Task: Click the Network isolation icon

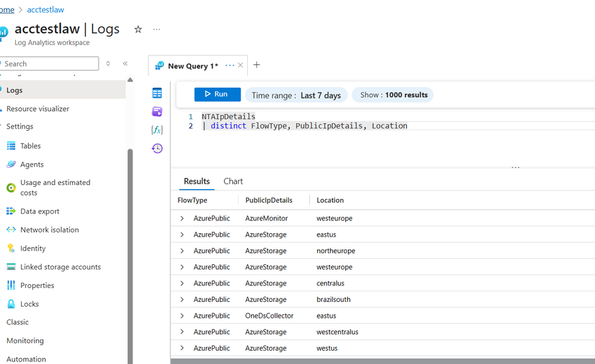Action: point(11,229)
